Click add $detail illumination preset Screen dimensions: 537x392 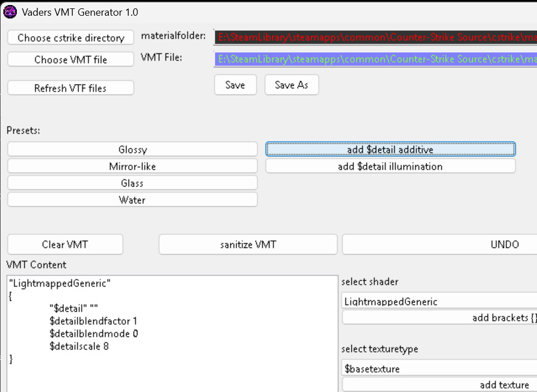click(391, 166)
